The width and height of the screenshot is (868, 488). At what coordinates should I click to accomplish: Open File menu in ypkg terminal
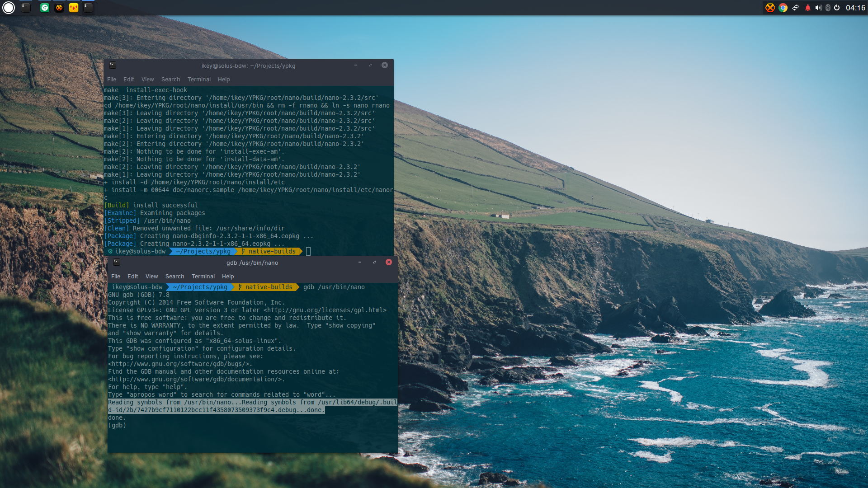coord(112,80)
